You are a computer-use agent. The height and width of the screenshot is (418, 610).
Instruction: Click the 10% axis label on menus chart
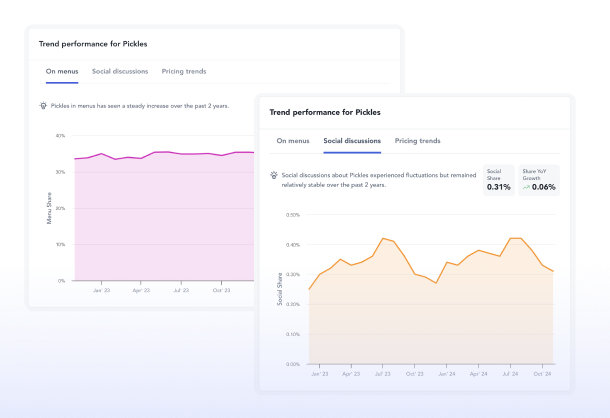pos(60,244)
